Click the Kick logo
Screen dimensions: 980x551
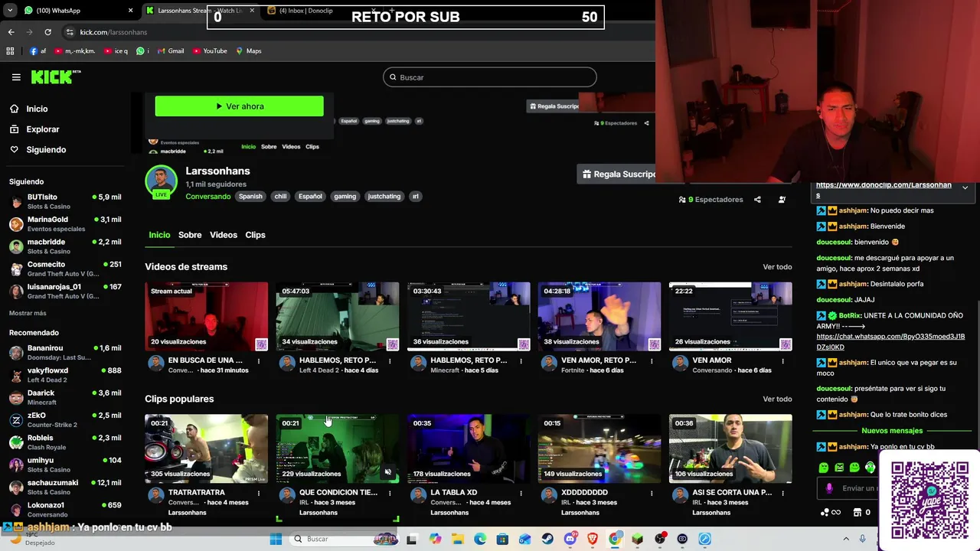[56, 77]
